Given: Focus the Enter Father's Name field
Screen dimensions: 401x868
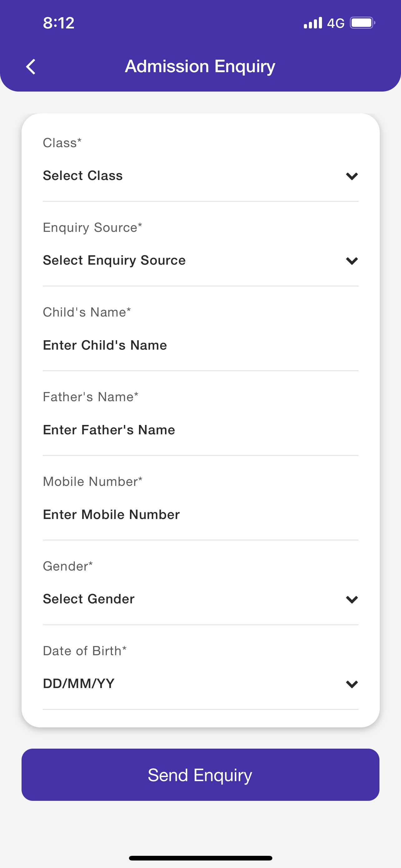Looking at the screenshot, I should [109, 430].
